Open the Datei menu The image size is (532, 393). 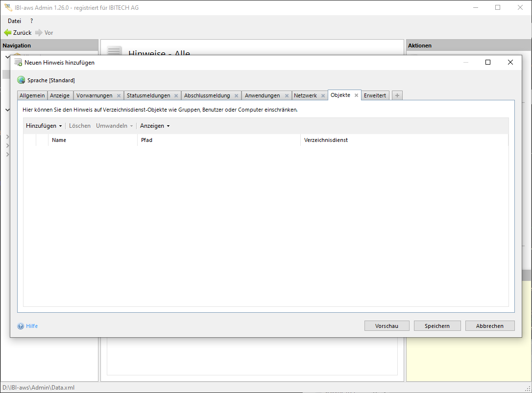tap(14, 21)
